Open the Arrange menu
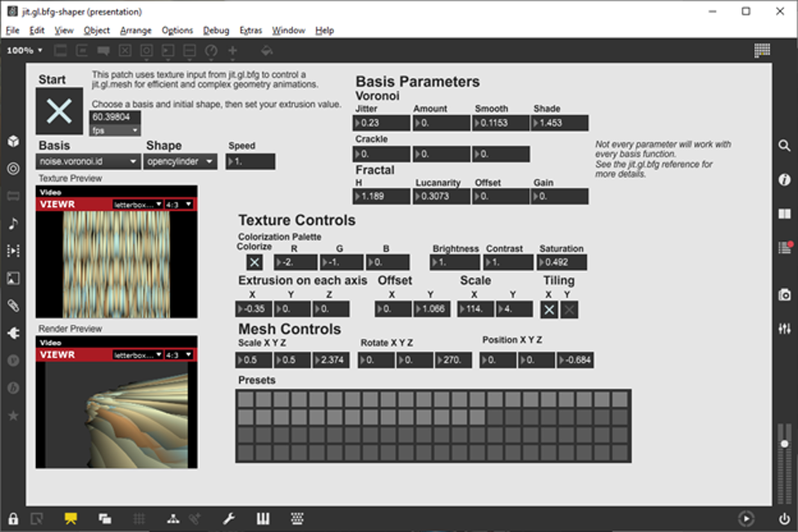Image resolution: width=798 pixels, height=532 pixels. pyautogui.click(x=135, y=30)
